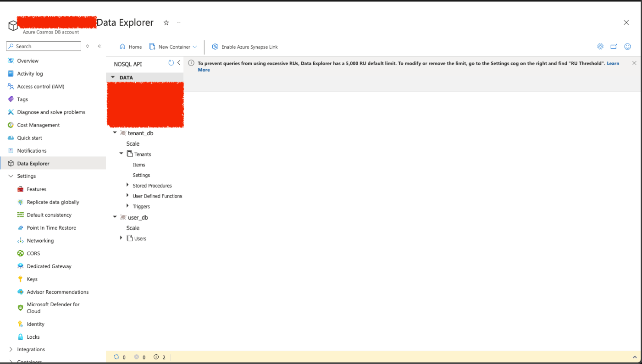Expand the notification console chevron
Viewport: 642px width, 364px height.
[x=635, y=357]
